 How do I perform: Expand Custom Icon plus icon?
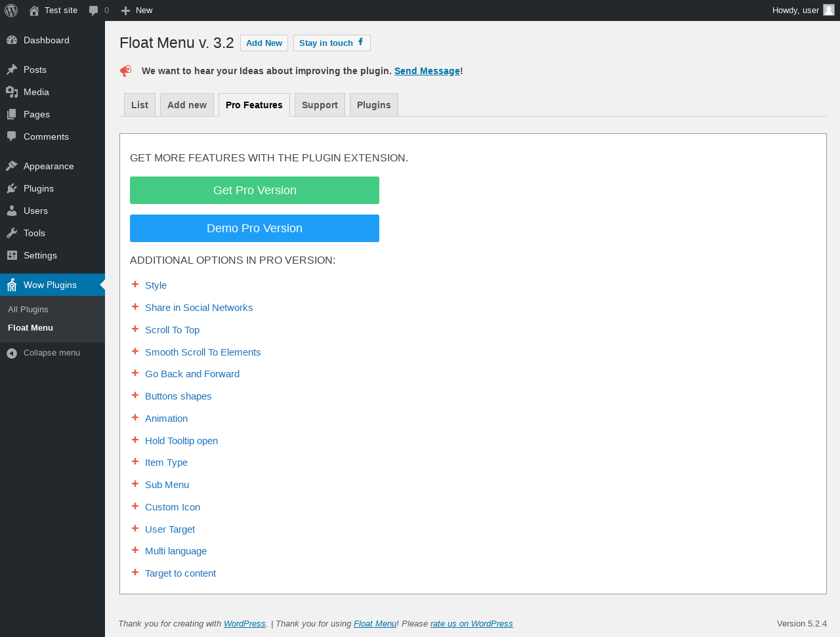pos(135,506)
